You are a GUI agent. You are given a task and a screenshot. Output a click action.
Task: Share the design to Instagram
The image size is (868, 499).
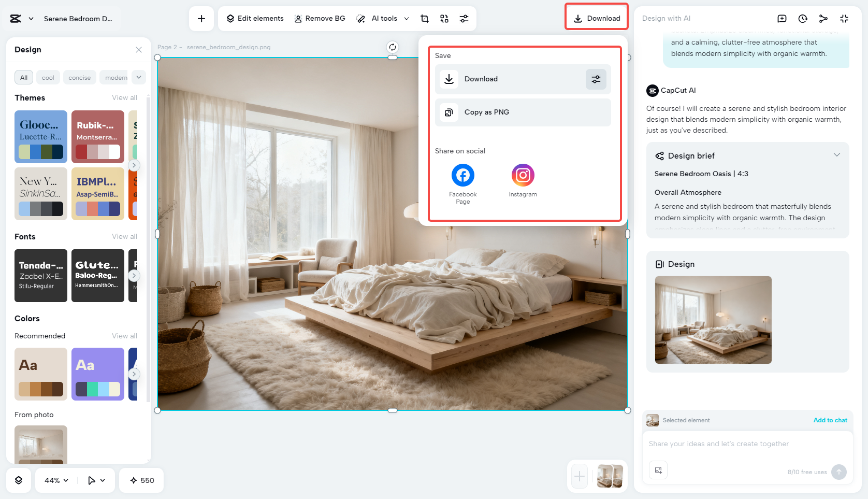pos(523,175)
